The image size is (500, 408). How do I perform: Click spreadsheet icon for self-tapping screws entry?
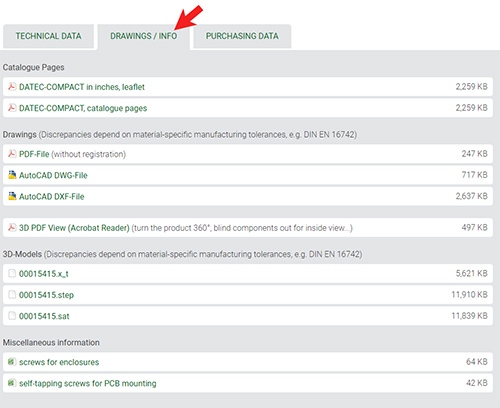point(12,383)
